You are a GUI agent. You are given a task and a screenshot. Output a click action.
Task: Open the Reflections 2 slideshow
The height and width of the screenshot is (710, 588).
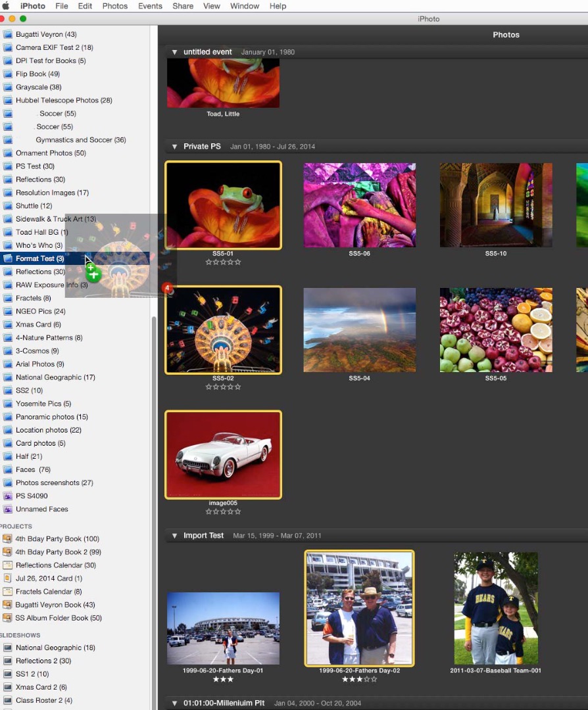(x=75, y=661)
